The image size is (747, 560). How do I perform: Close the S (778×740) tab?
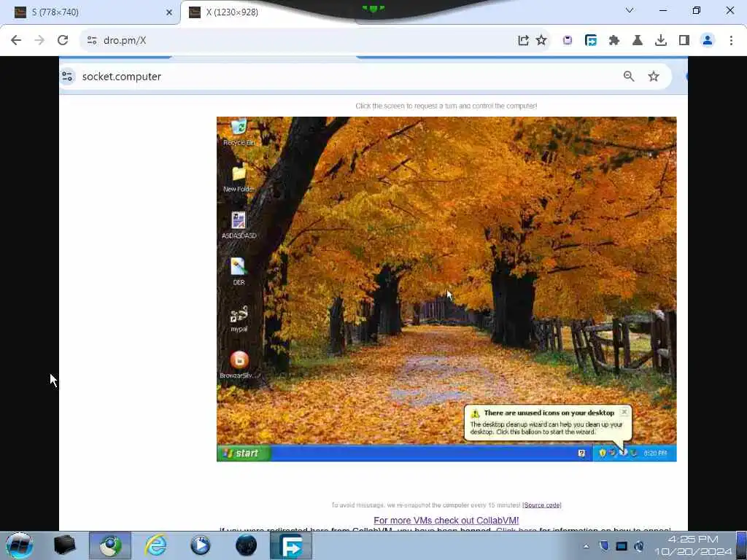pos(169,12)
